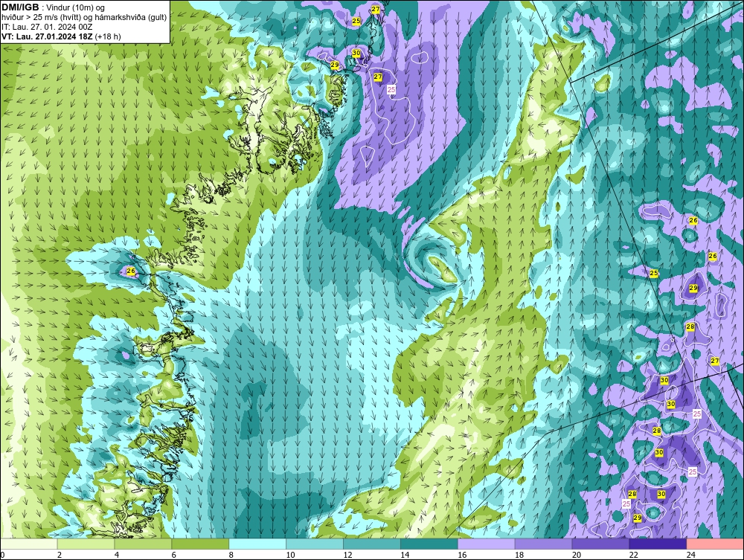The width and height of the screenshot is (744, 560).
Task: Click the pink above-24 m/s legend swatch
Action: coord(716,544)
